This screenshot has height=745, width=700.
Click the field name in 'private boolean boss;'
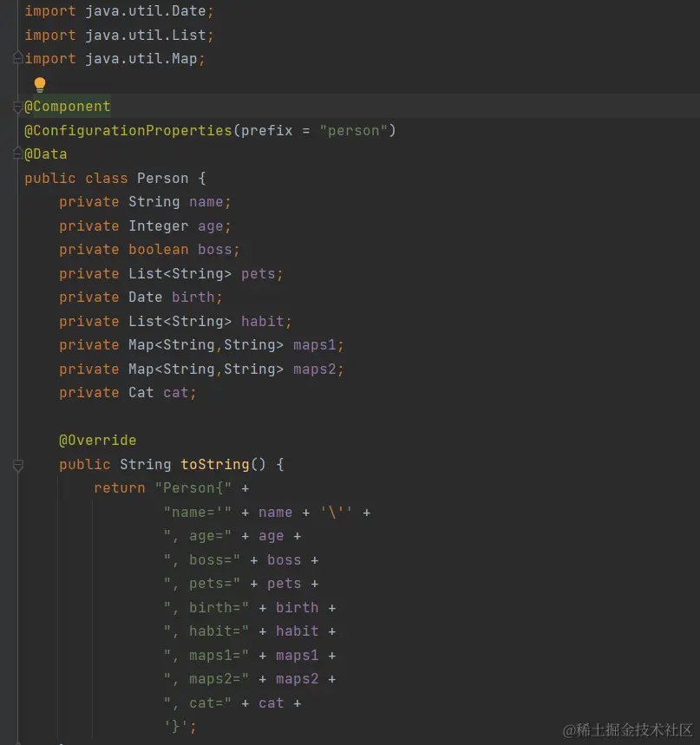(215, 250)
